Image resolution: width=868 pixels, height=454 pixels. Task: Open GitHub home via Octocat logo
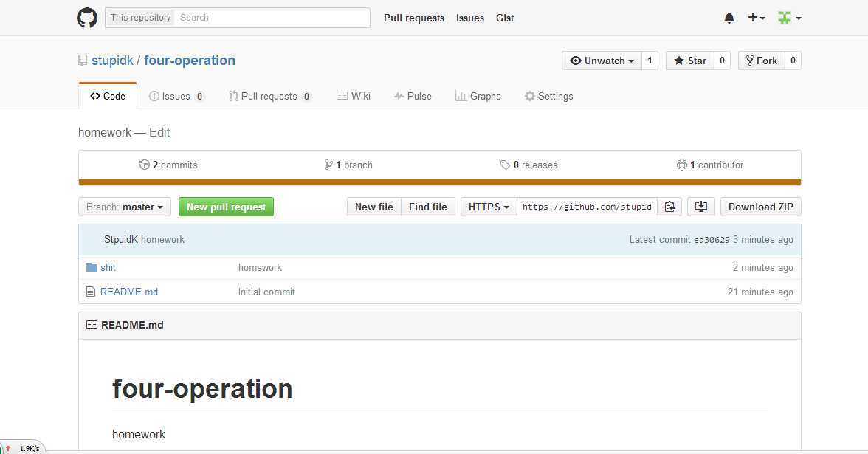pos(87,18)
